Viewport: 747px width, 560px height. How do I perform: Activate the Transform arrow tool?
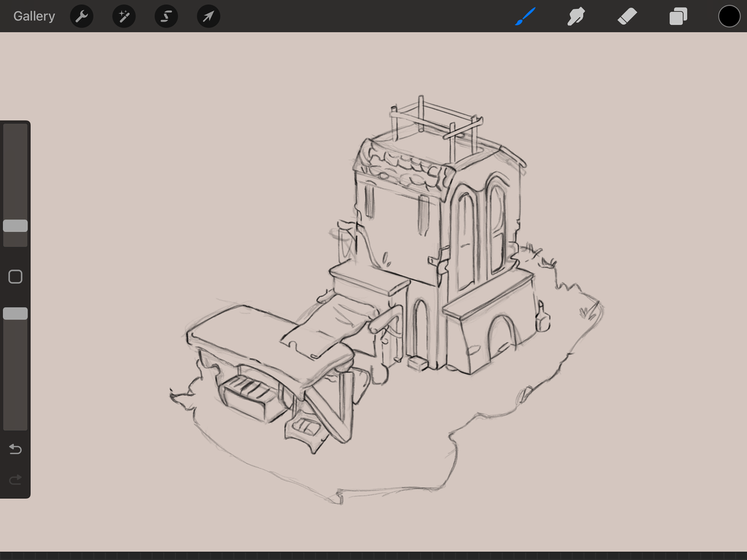click(208, 16)
